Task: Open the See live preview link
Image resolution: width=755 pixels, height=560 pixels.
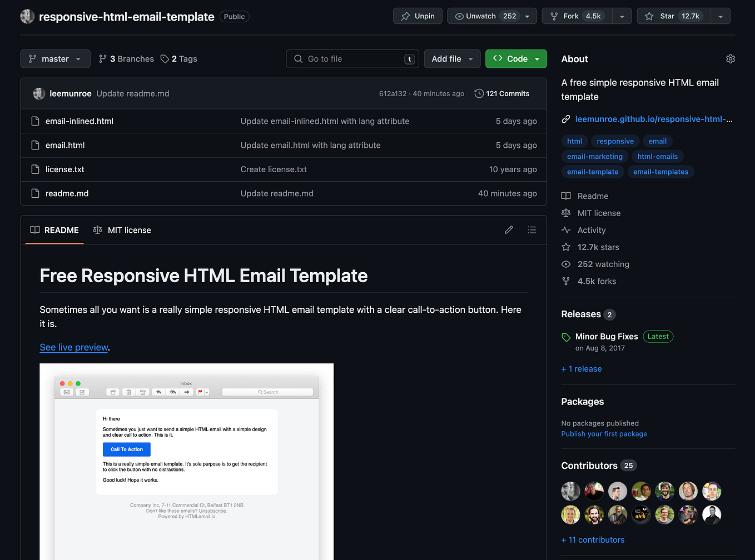Action: coord(73,347)
